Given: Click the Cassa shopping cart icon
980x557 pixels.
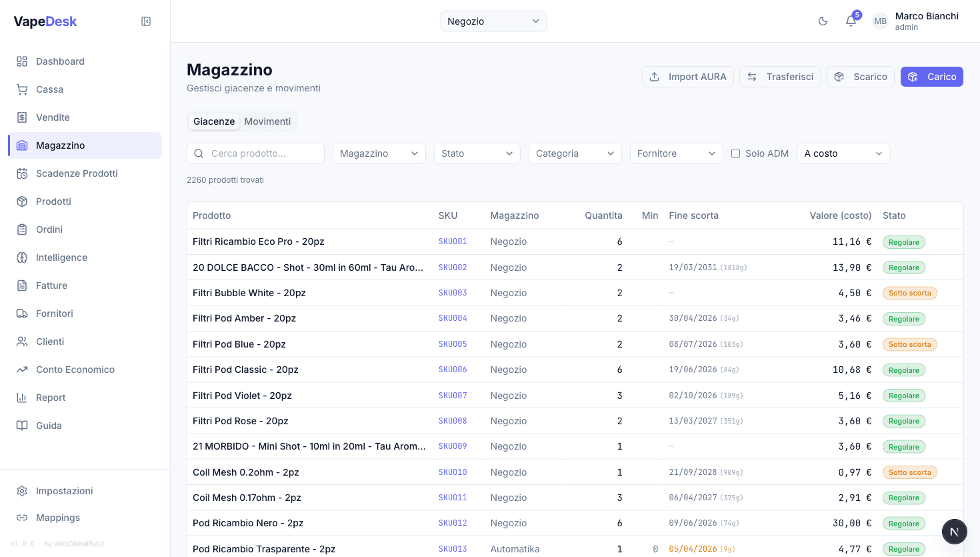Looking at the screenshot, I should click(x=22, y=89).
